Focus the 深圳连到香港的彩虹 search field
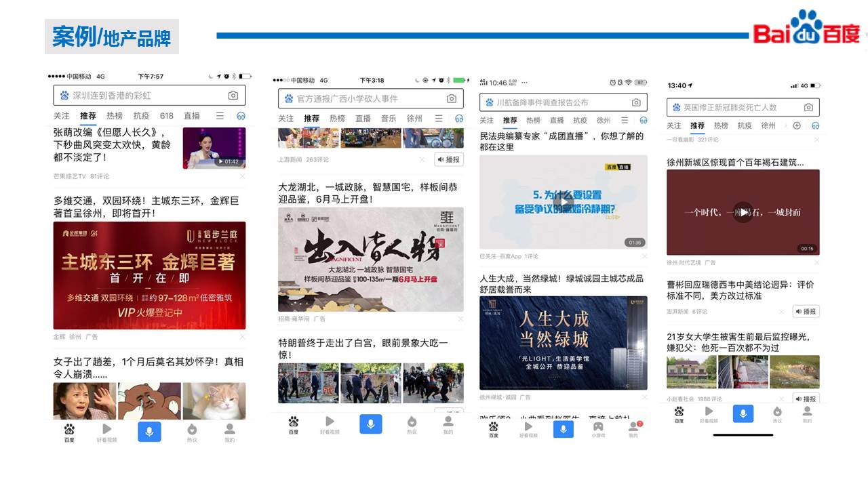Image resolution: width=868 pixels, height=488 pixels. [149, 96]
